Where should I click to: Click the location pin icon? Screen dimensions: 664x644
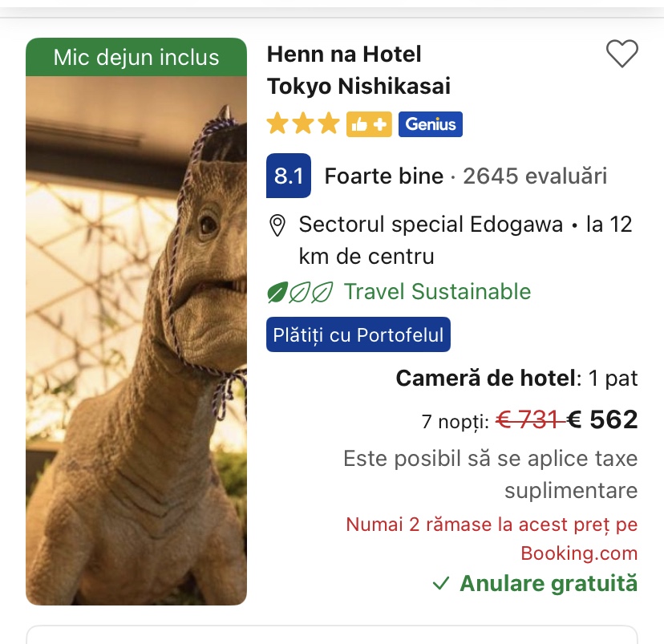coord(277,225)
